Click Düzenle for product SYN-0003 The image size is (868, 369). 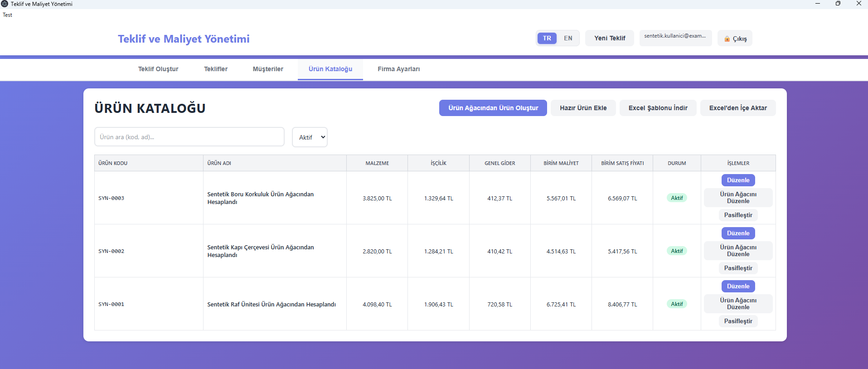tap(738, 180)
